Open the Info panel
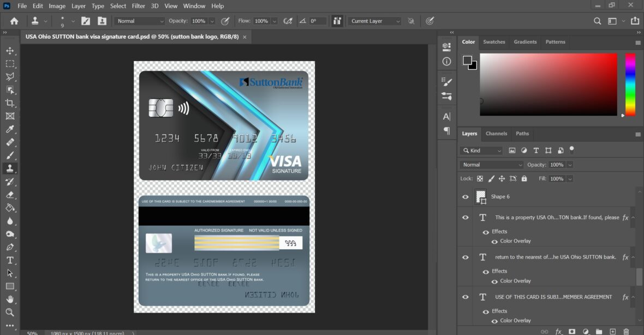This screenshot has width=644, height=335. (446, 61)
